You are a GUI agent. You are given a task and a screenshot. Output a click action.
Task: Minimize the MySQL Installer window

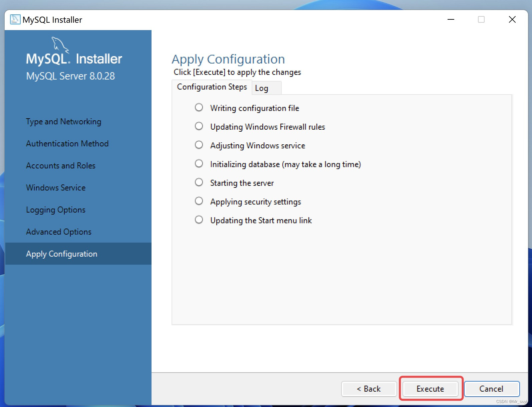(x=451, y=19)
